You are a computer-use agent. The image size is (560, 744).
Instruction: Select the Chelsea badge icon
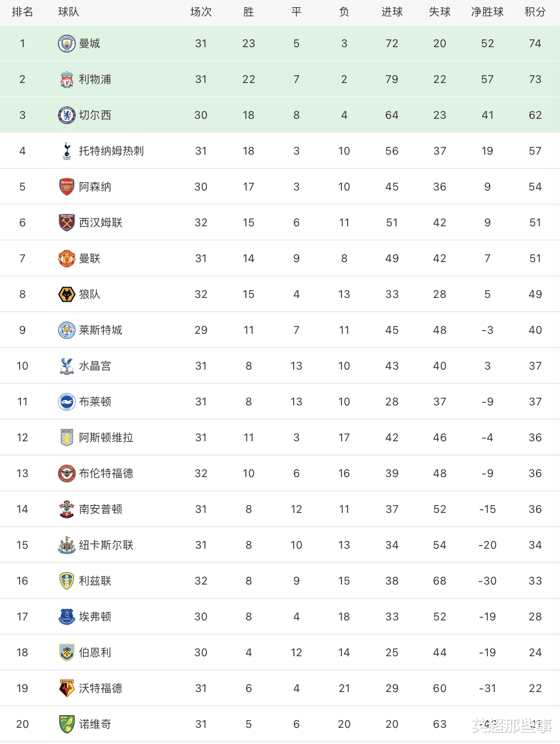coord(66,115)
